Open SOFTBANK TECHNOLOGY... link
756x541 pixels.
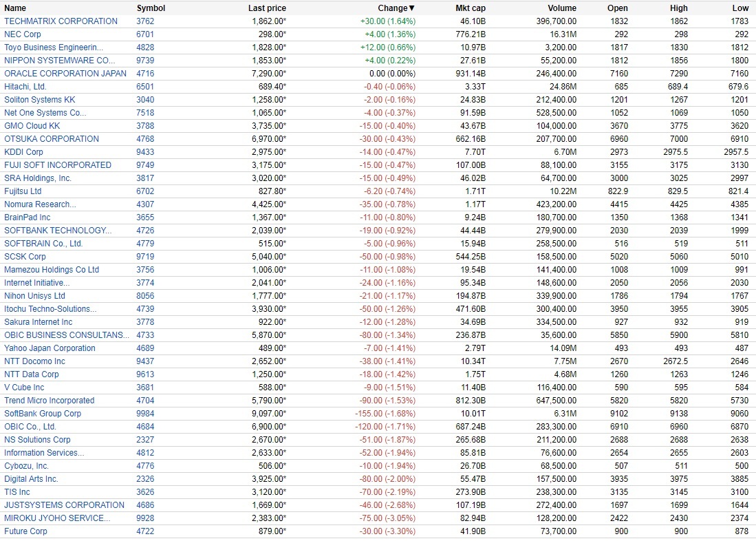pos(58,230)
